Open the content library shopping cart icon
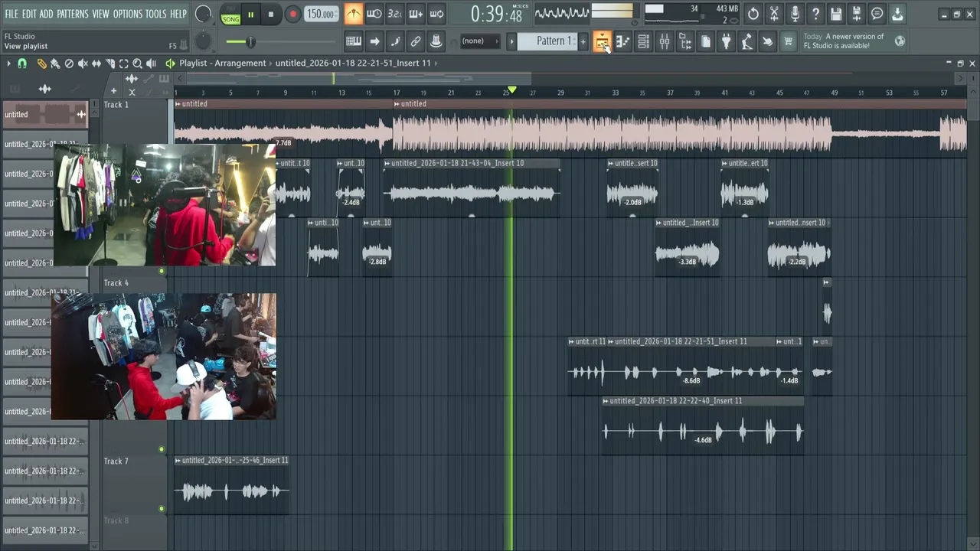 (788, 41)
